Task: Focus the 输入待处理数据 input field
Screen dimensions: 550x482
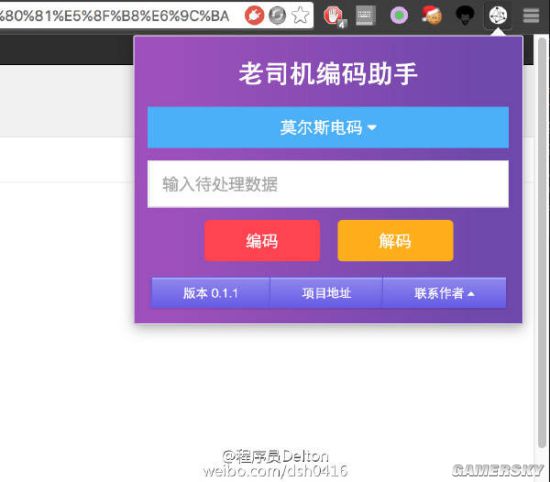Action: pos(328,184)
